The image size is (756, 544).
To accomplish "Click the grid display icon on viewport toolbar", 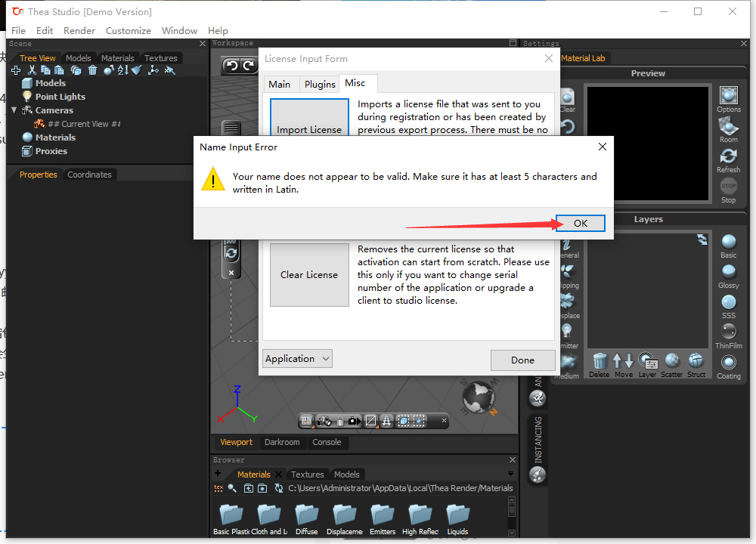I will pos(307,421).
